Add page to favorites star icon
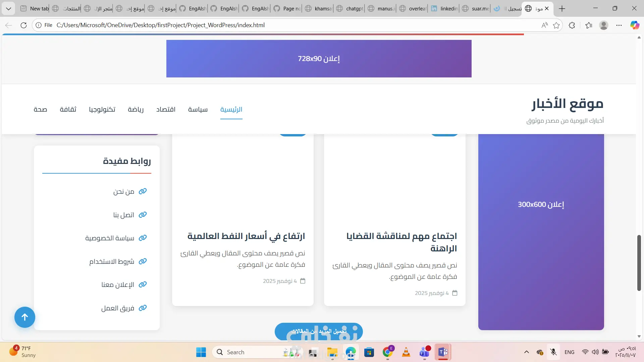 [556, 25]
